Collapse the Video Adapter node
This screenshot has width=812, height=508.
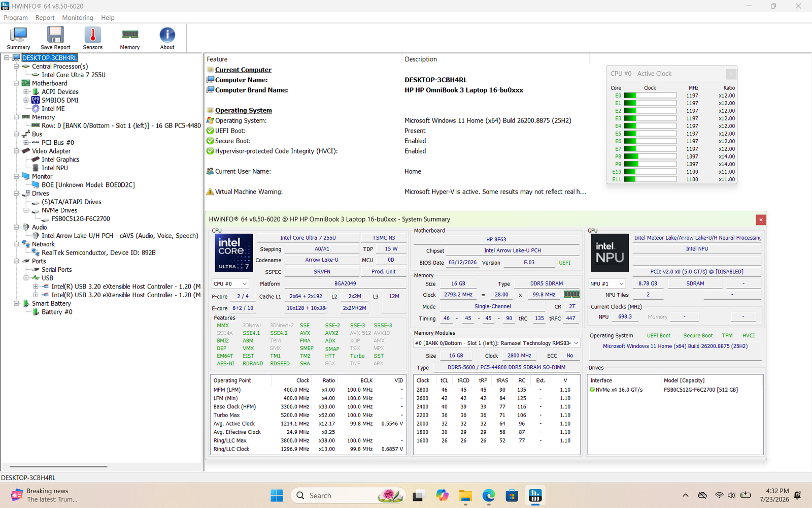pyautogui.click(x=16, y=151)
